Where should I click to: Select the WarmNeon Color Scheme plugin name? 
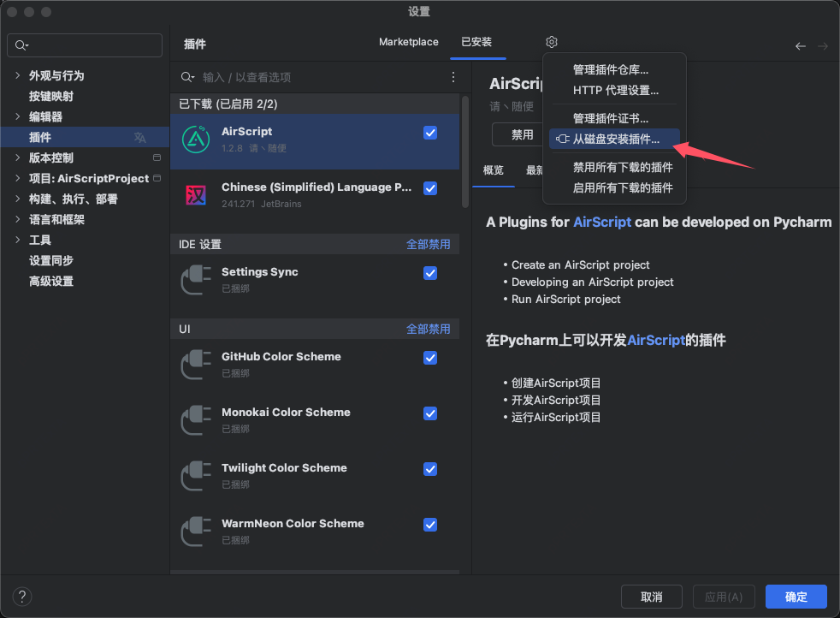coord(293,524)
